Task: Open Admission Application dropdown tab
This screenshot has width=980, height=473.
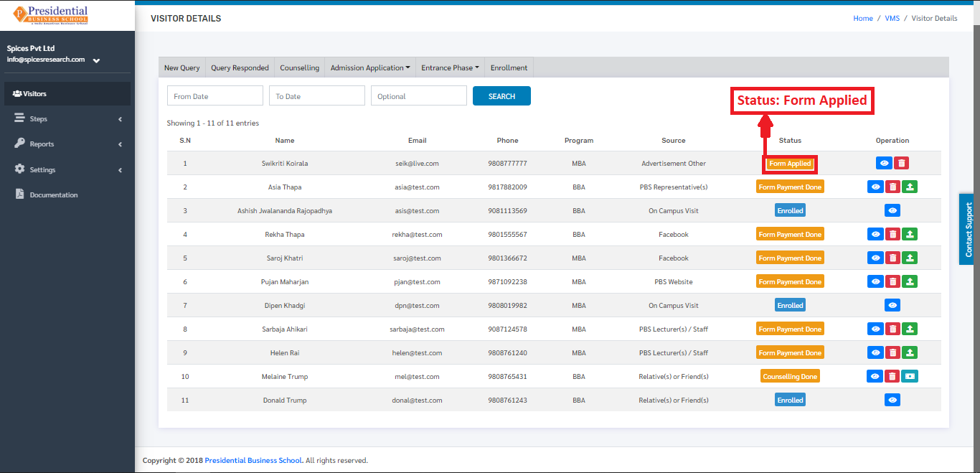Action: (x=370, y=67)
